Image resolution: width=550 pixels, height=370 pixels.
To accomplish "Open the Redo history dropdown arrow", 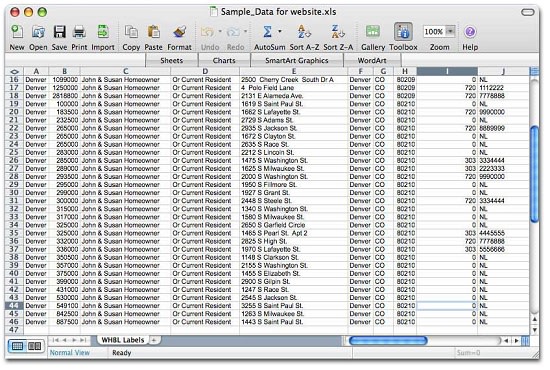I will coord(245,31).
